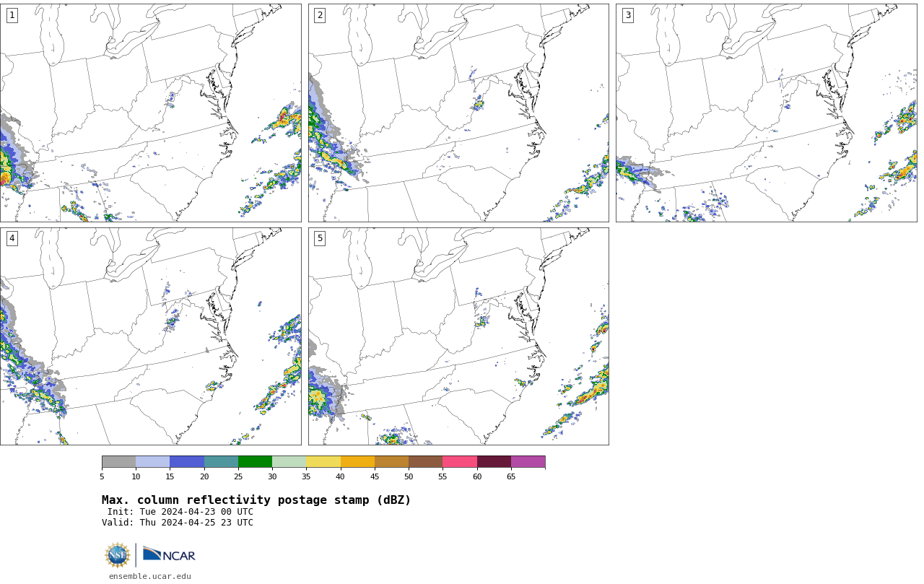Open ensemble member 5 reflectivity map
Screen dimensions: 924x584
(x=458, y=336)
